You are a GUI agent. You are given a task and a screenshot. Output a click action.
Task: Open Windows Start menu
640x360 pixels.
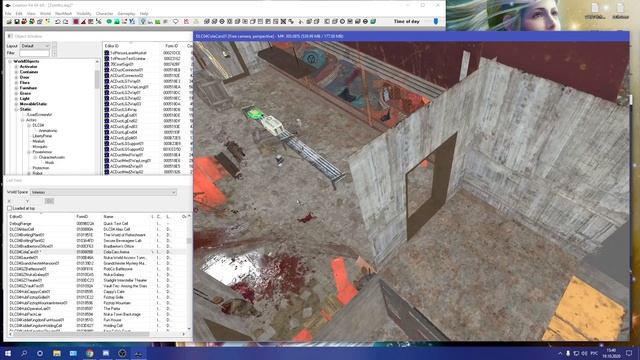point(8,353)
